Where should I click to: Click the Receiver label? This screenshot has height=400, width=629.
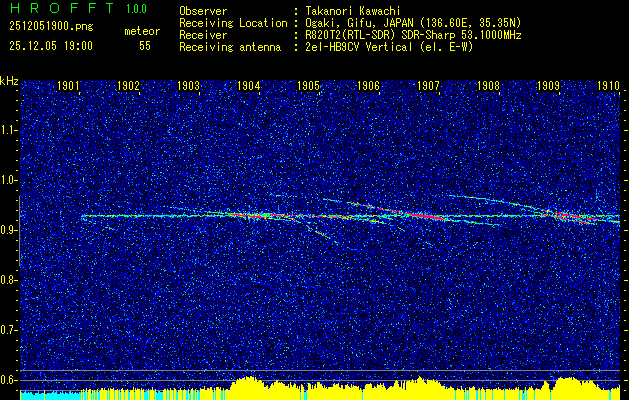(x=203, y=35)
